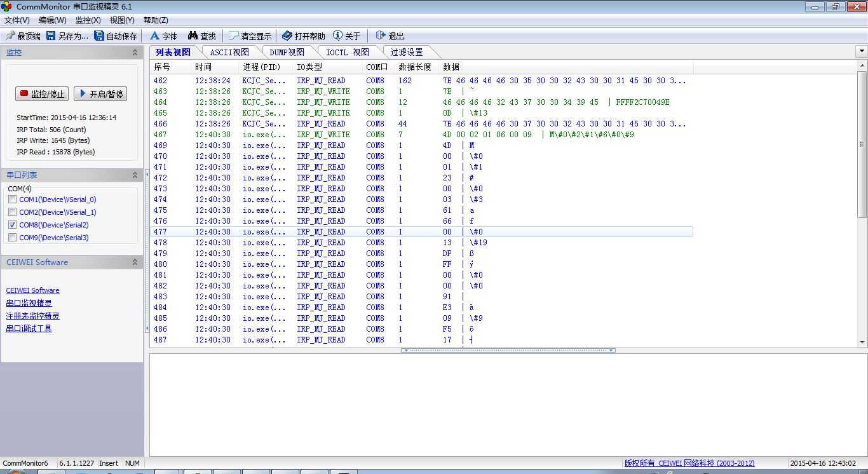This screenshot has width=868, height=474.
Task: Select sequence number 462 in the list
Action: (160, 81)
